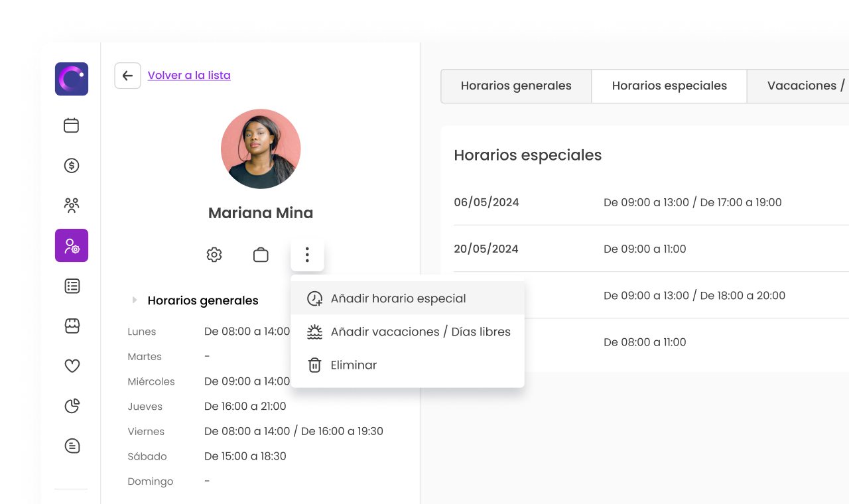Click the sunrise vacation icon in the menu

click(314, 332)
